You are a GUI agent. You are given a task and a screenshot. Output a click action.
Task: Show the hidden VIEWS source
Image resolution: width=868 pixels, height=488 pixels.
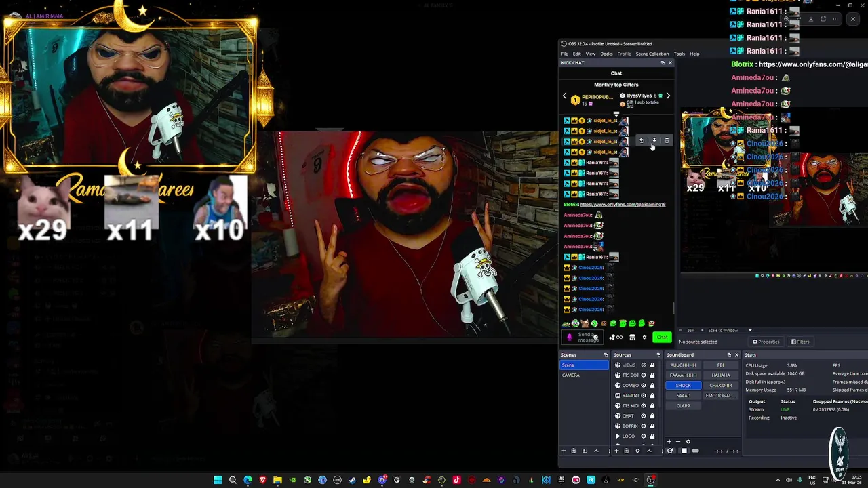tap(644, 365)
